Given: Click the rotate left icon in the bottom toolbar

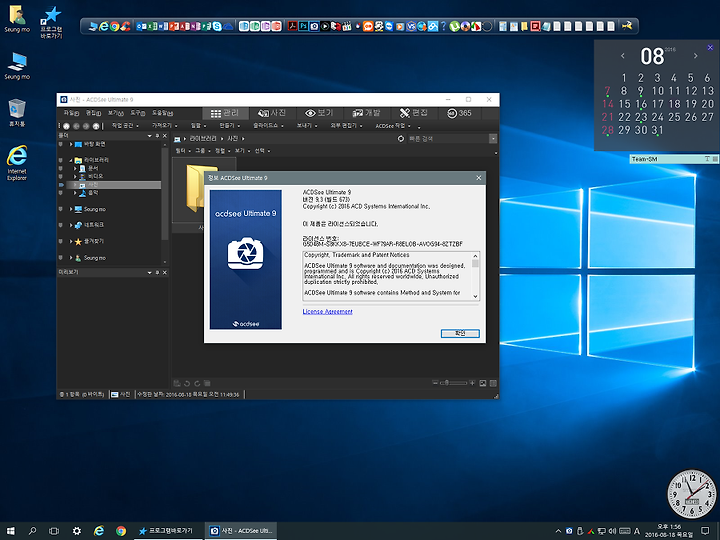Looking at the screenshot, I should point(187,383).
